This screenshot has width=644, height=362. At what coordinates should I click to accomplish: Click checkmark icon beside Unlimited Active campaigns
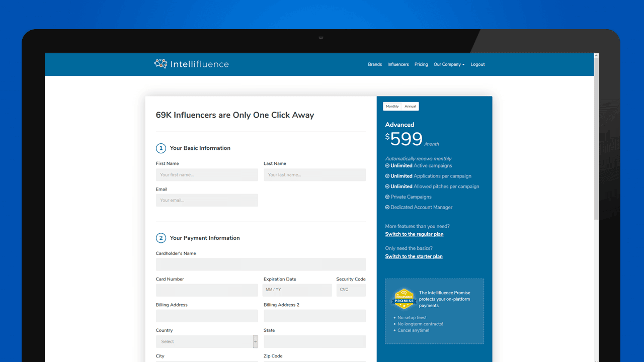click(x=387, y=165)
